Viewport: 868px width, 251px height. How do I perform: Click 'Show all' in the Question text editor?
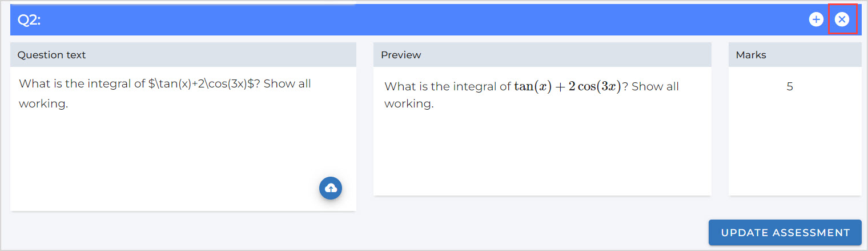click(287, 84)
